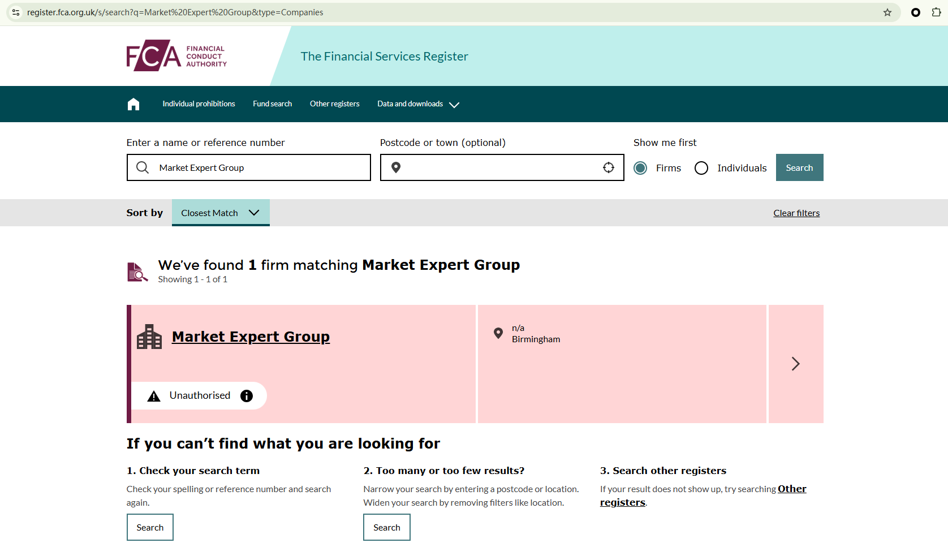Screen dimensions: 948x560
Task: Open browser extensions puzzle icon
Action: [936, 12]
